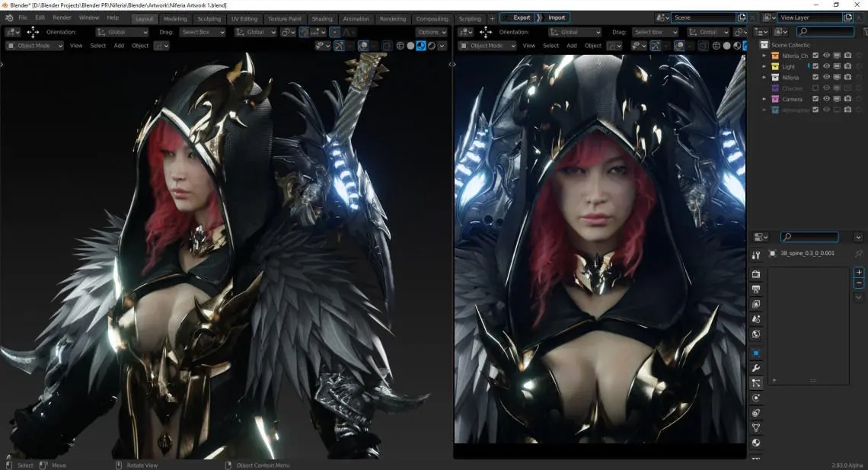Switch to the UV Editing workspace tab

[x=244, y=19]
